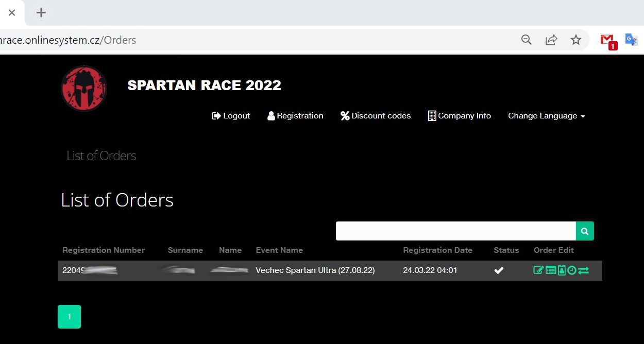The width and height of the screenshot is (644, 344).
Task: Open a new browser tab
Action: (x=41, y=13)
